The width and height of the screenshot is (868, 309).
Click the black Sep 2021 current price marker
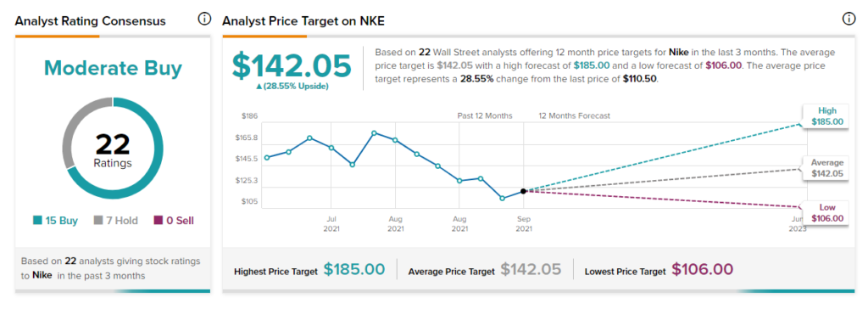pyautogui.click(x=523, y=191)
